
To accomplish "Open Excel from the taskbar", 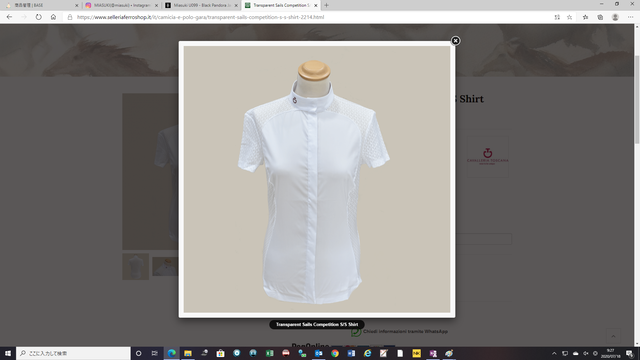I will pyautogui.click(x=269, y=353).
